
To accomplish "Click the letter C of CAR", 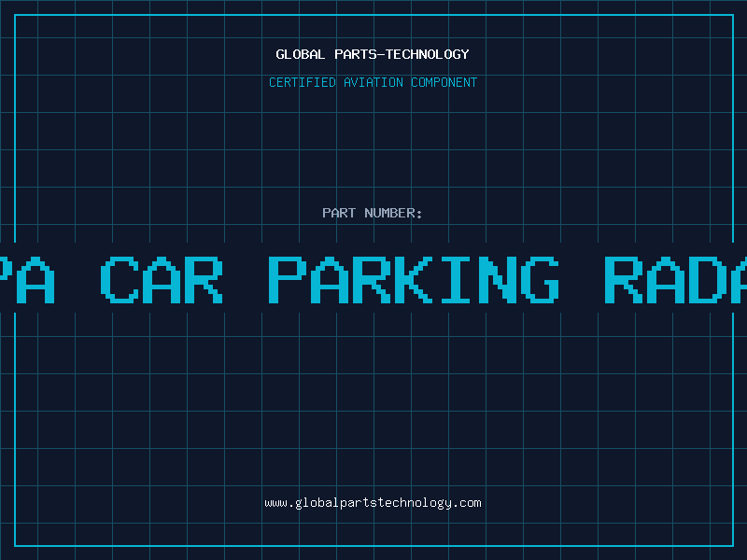I will (120, 279).
